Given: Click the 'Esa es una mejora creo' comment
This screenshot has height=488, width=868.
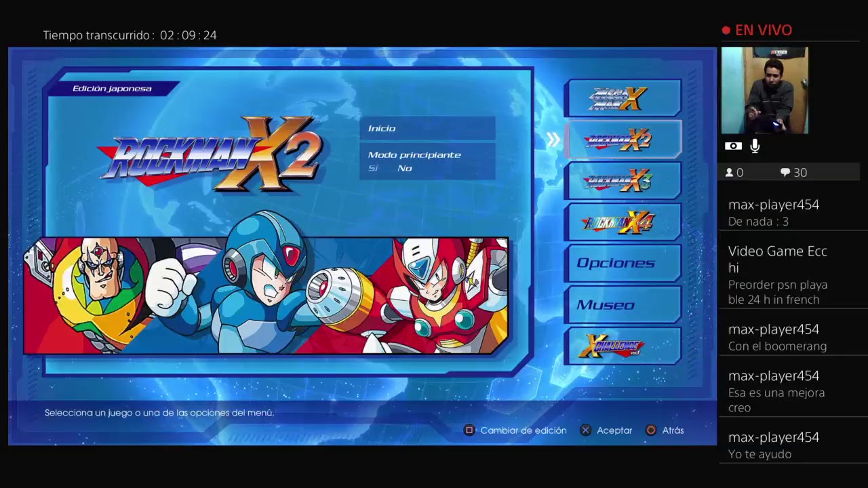Looking at the screenshot, I should coord(776,400).
